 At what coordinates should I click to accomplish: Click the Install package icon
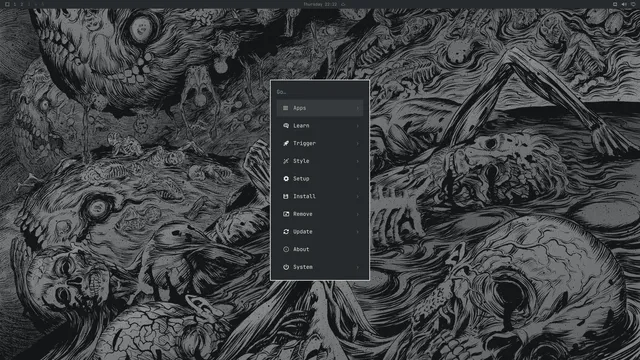[x=286, y=196]
